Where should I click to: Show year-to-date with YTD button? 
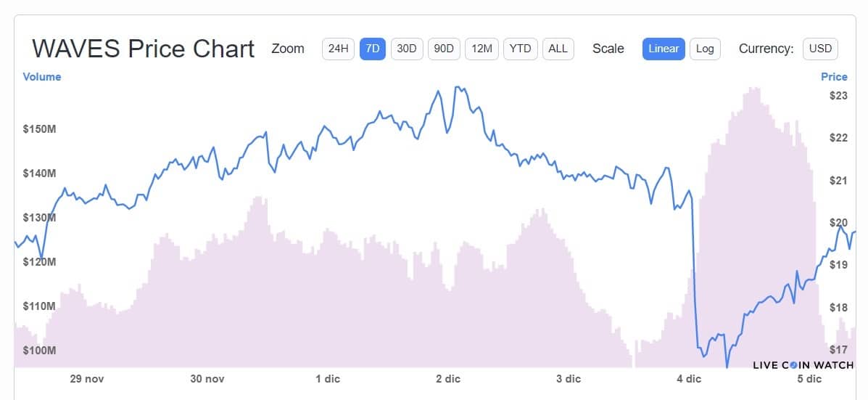[x=521, y=49]
